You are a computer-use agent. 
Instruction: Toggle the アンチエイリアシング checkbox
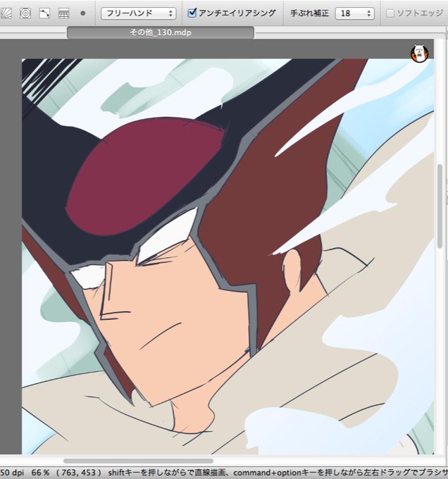[192, 13]
